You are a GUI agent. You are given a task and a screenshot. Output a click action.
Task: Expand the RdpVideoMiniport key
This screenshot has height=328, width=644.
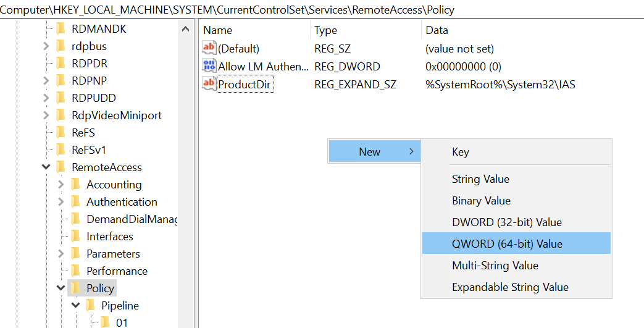pyautogui.click(x=46, y=116)
